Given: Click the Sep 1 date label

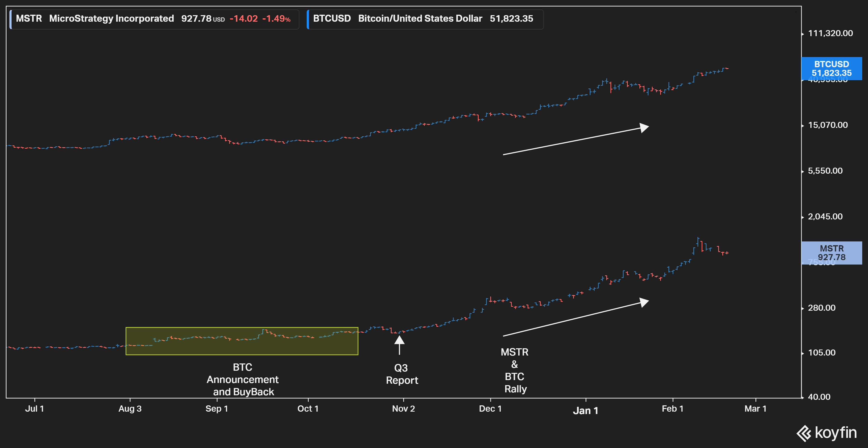Looking at the screenshot, I should (217, 408).
